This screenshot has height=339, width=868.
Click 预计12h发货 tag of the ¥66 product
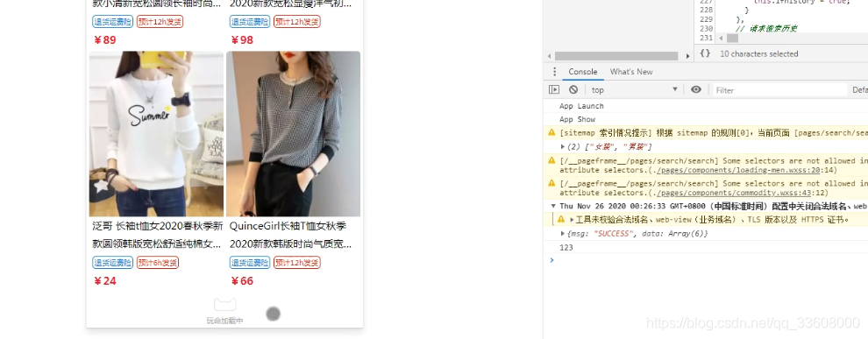click(297, 263)
